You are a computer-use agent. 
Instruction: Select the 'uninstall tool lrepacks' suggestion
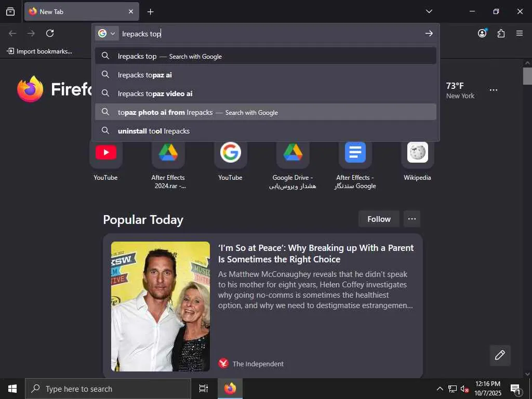(x=265, y=130)
